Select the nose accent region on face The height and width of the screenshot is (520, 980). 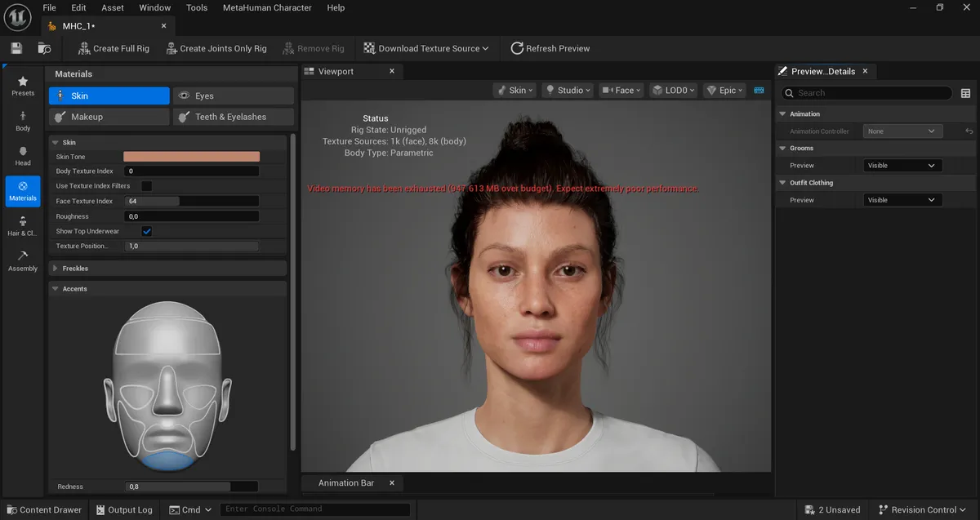pos(167,392)
